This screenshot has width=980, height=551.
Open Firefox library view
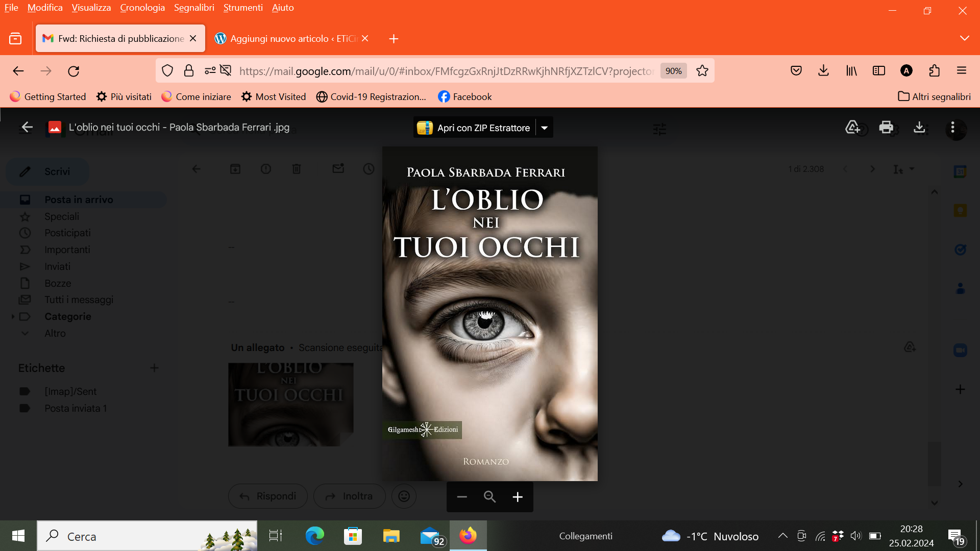coord(851,71)
